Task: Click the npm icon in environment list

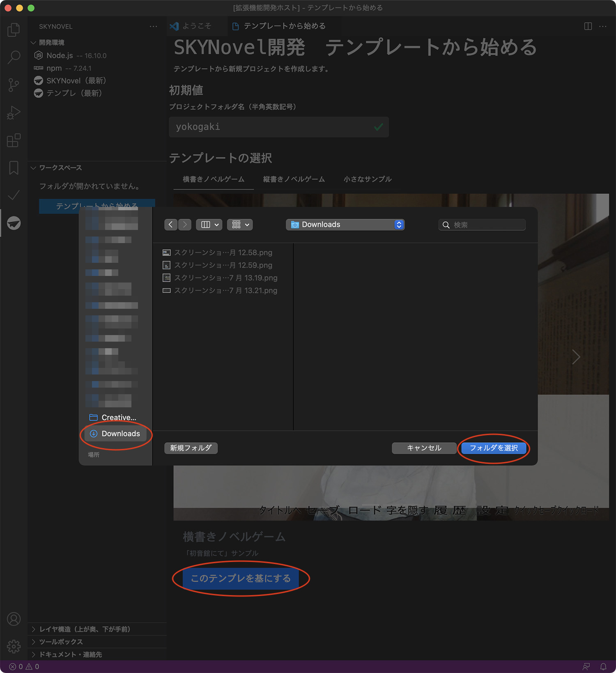Action: (x=38, y=68)
